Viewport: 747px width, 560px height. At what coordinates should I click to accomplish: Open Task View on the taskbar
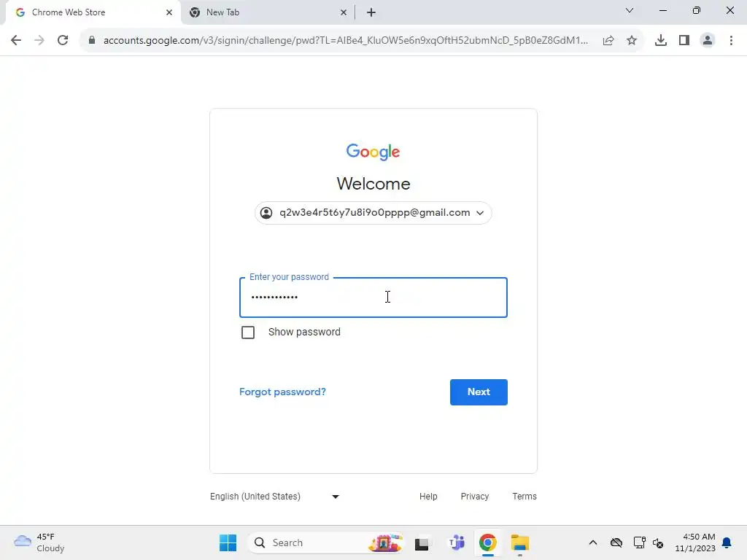[422, 542]
